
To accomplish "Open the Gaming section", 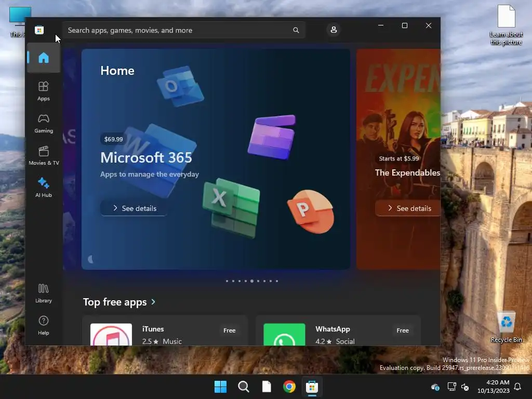I will pyautogui.click(x=44, y=124).
